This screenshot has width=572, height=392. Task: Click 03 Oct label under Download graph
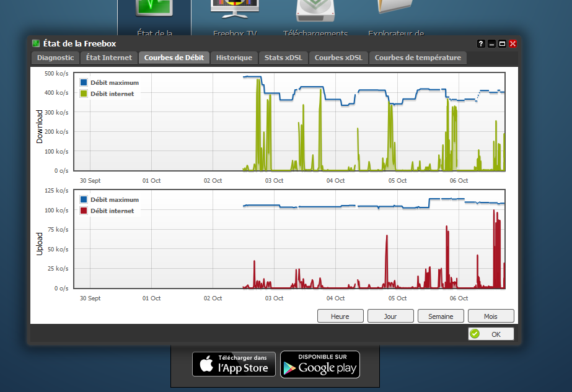click(x=275, y=180)
